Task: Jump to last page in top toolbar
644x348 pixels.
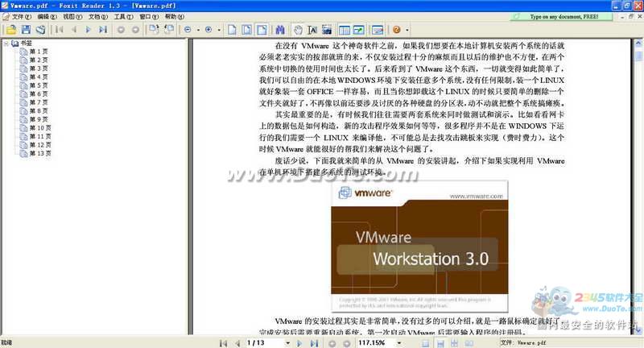Action: 103,30
